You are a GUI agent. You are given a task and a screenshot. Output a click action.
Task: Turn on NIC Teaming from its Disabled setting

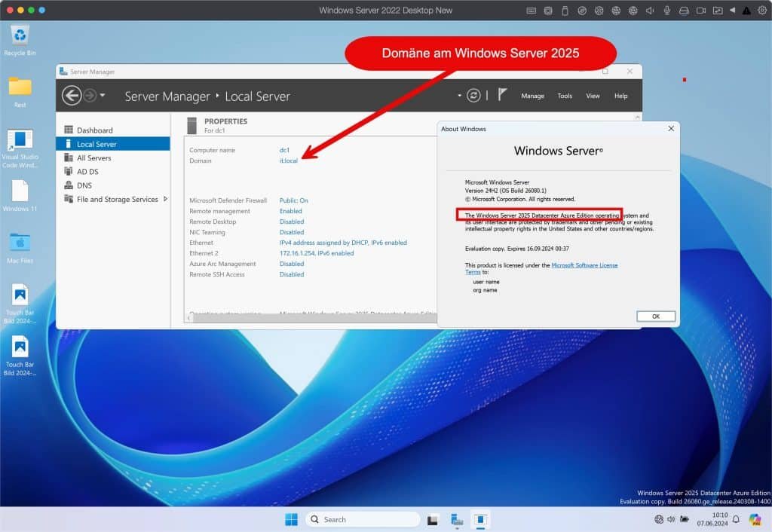point(292,232)
